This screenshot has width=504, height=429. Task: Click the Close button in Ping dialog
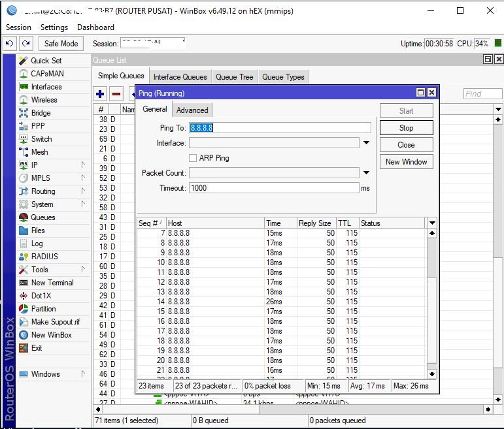[x=407, y=145]
